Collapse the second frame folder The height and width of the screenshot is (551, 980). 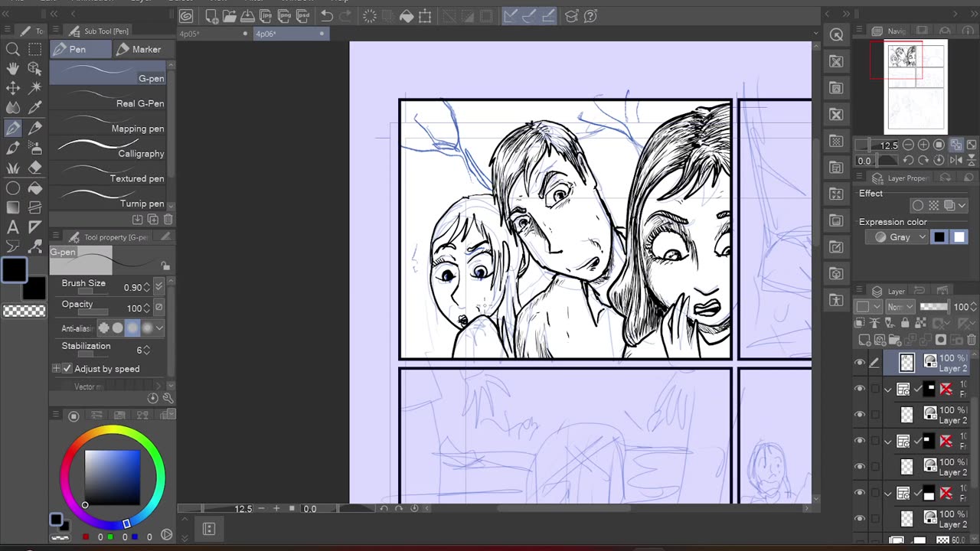click(x=888, y=442)
